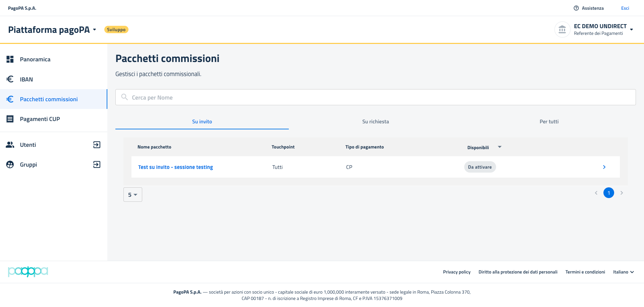Viewport: 644px width, 307px height.
Task: Open Utenti via its exit arrow icon
Action: (x=97, y=145)
